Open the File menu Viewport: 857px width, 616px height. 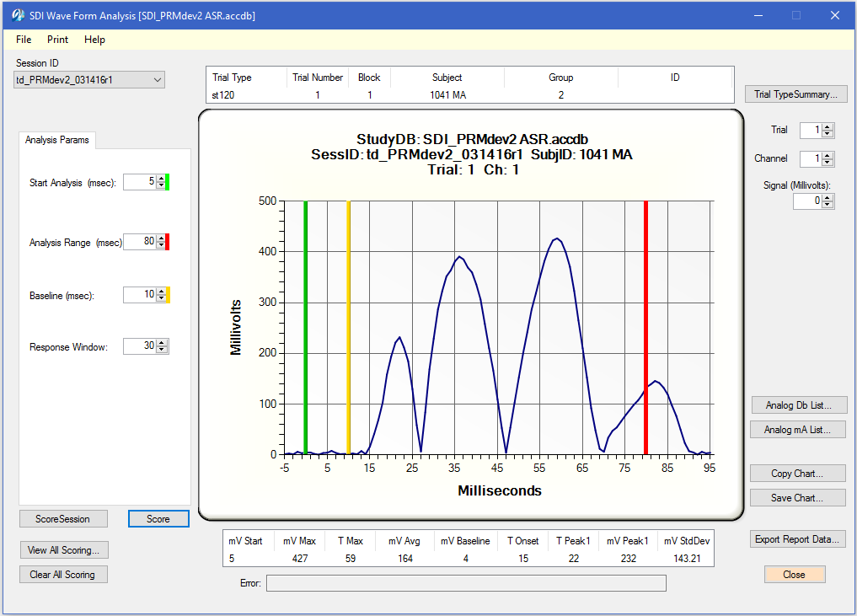[24, 40]
